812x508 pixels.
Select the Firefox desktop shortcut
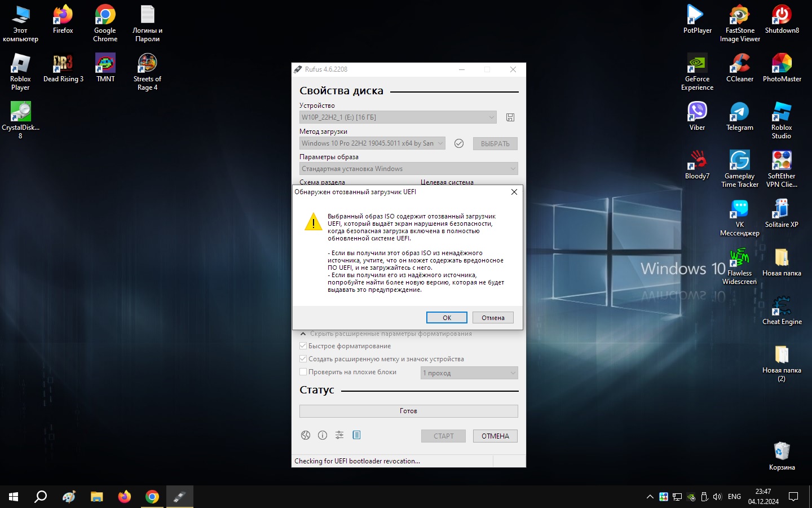[63, 20]
